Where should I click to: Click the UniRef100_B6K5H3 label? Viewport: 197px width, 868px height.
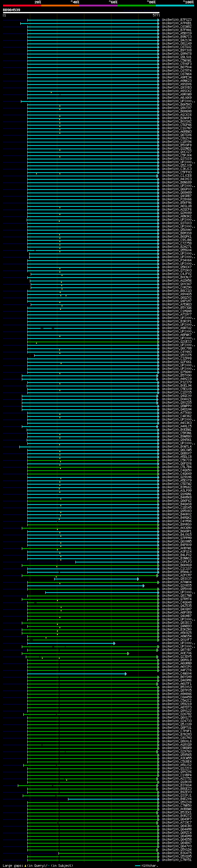(x=177, y=104)
